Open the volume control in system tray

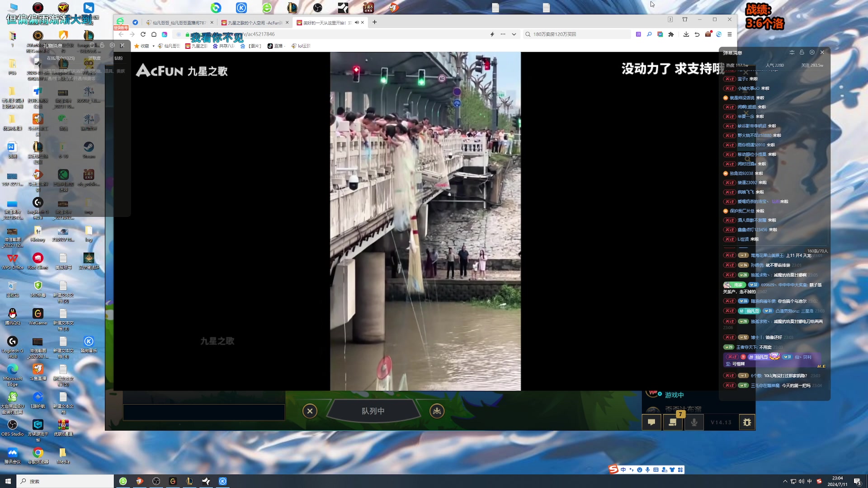[802, 481]
